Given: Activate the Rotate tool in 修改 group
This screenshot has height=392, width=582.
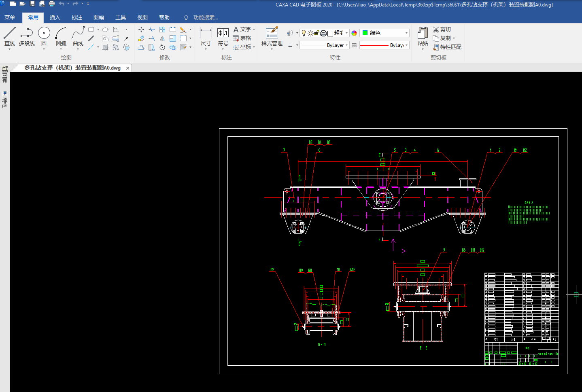Looking at the screenshot, I should click(162, 47).
